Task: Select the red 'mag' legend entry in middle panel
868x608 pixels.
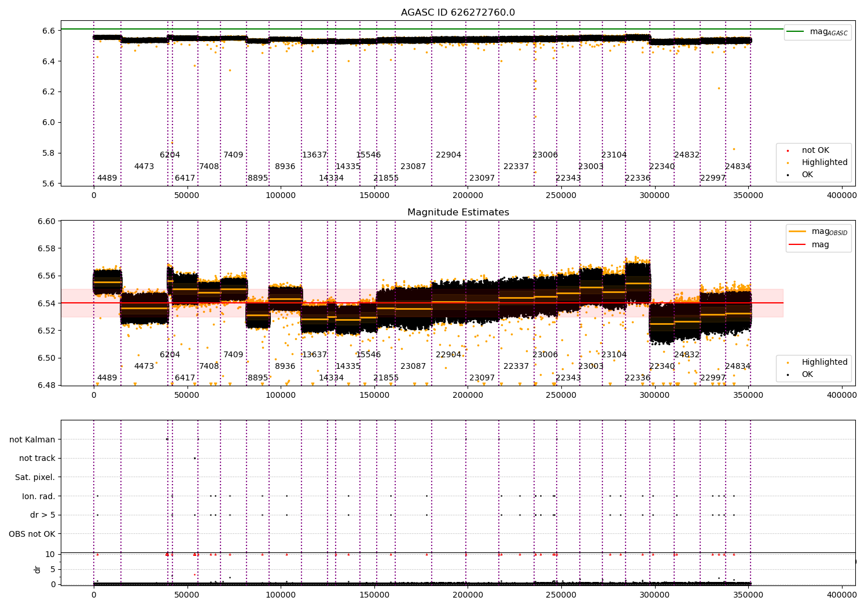Action: (809, 245)
